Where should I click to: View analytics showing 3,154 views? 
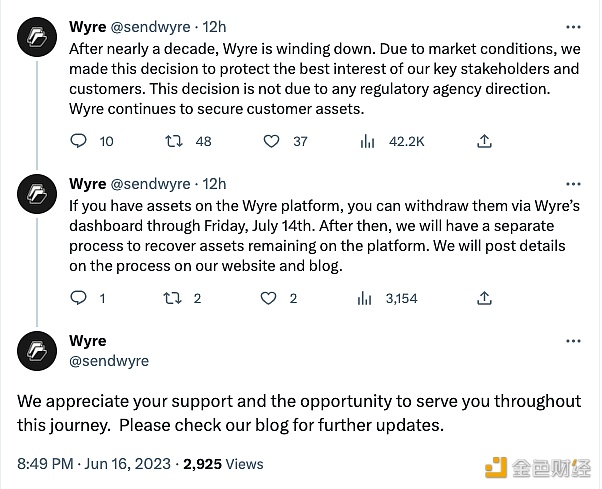(364, 298)
